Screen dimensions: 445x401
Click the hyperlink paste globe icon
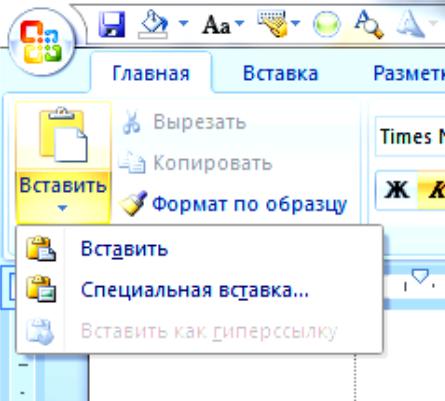point(40,331)
